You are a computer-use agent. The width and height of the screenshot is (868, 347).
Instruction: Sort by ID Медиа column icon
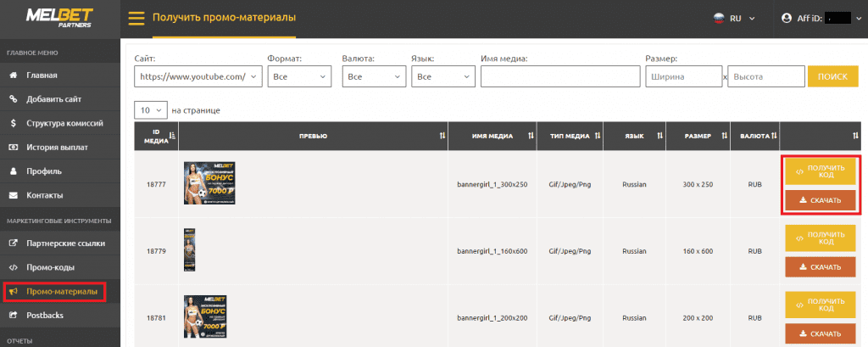pyautogui.click(x=171, y=136)
